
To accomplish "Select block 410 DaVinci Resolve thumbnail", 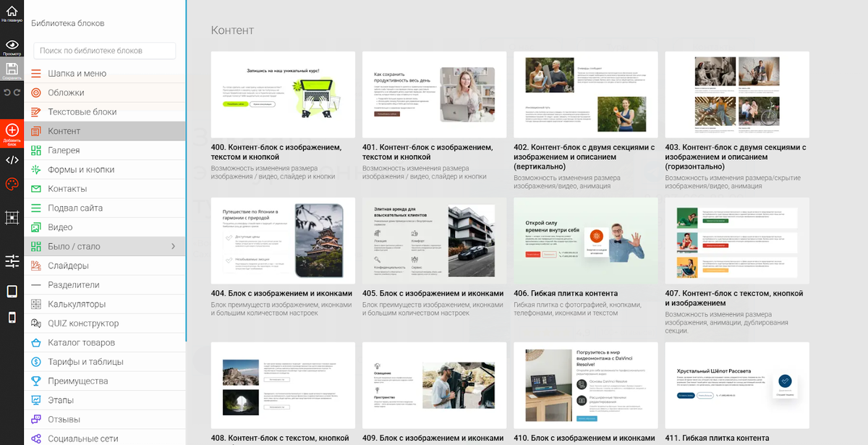I will point(586,386).
